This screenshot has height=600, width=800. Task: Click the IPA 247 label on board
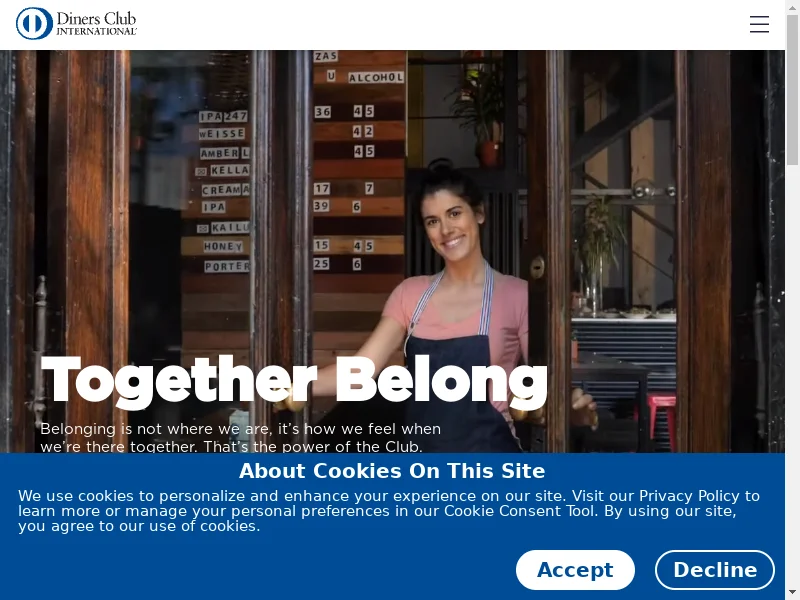tap(223, 116)
